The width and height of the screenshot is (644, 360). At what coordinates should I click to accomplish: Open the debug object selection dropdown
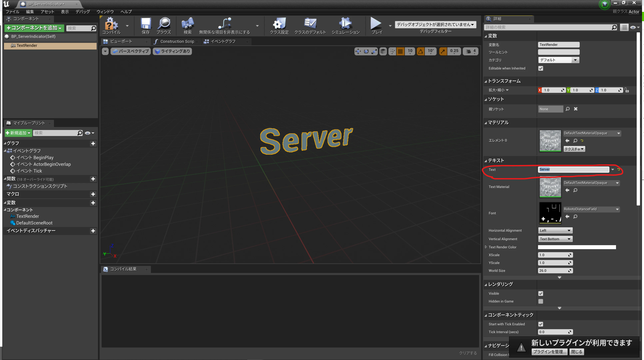pyautogui.click(x=435, y=24)
